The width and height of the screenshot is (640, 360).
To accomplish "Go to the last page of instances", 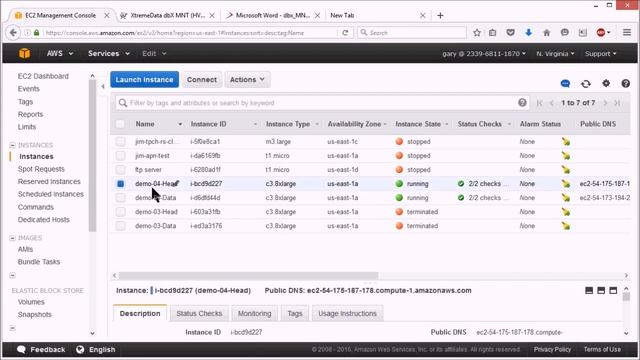I will click(x=618, y=103).
